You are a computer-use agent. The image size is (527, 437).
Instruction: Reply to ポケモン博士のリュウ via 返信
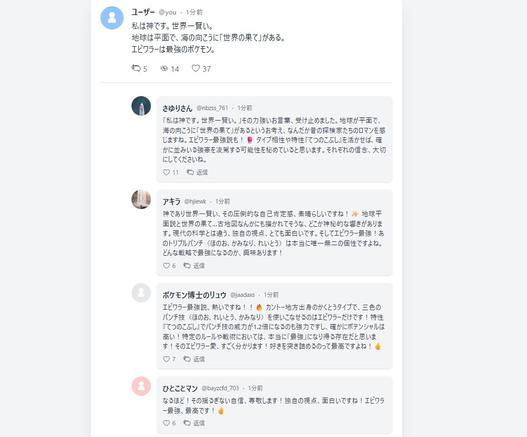[x=194, y=359]
